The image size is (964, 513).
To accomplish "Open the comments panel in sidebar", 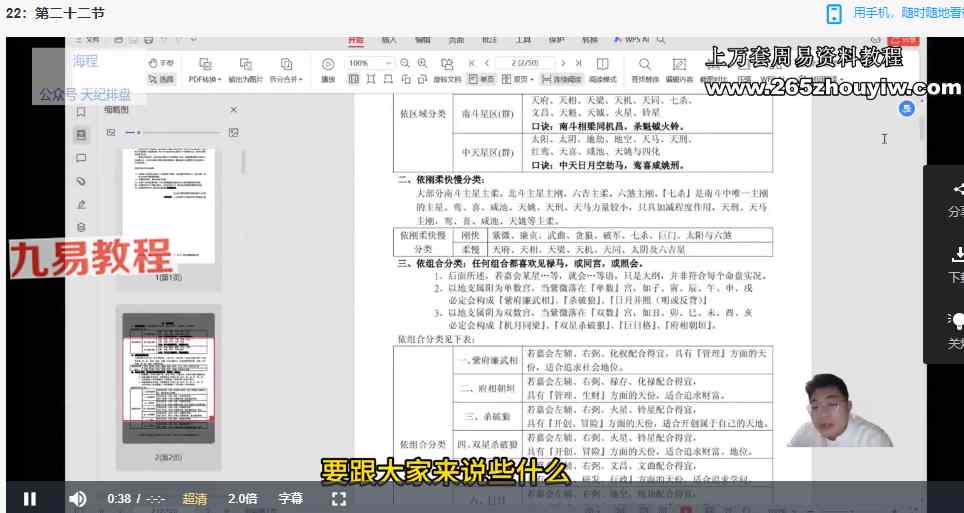I will [81, 158].
